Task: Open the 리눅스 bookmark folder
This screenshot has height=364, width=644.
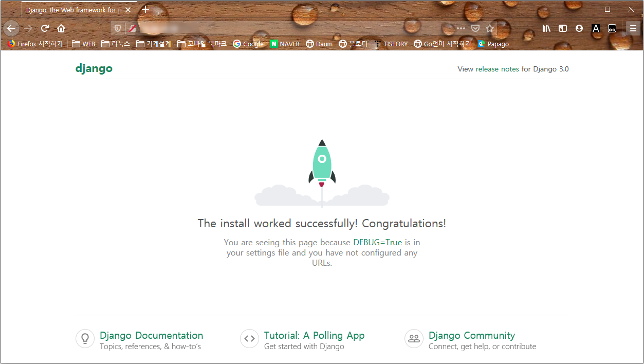Action: click(116, 44)
